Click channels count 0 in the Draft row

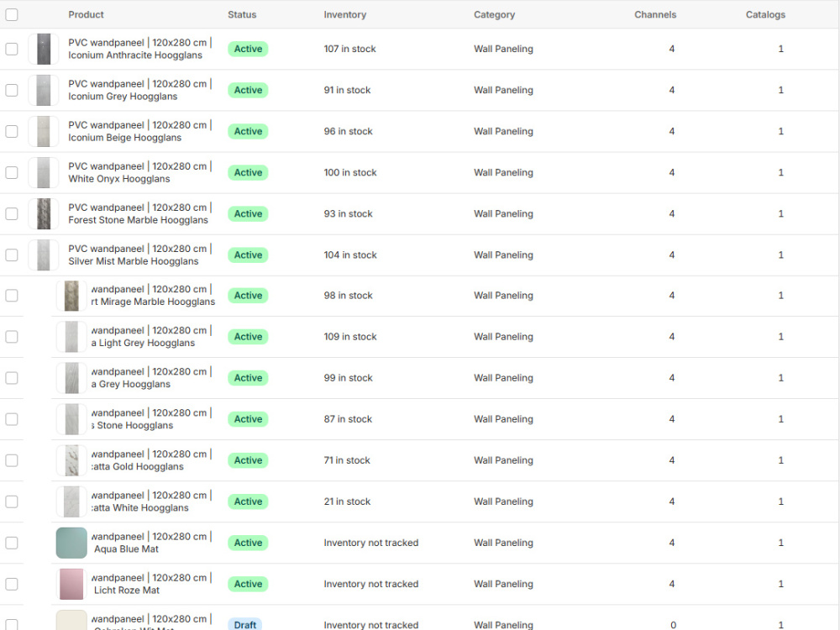(674, 625)
